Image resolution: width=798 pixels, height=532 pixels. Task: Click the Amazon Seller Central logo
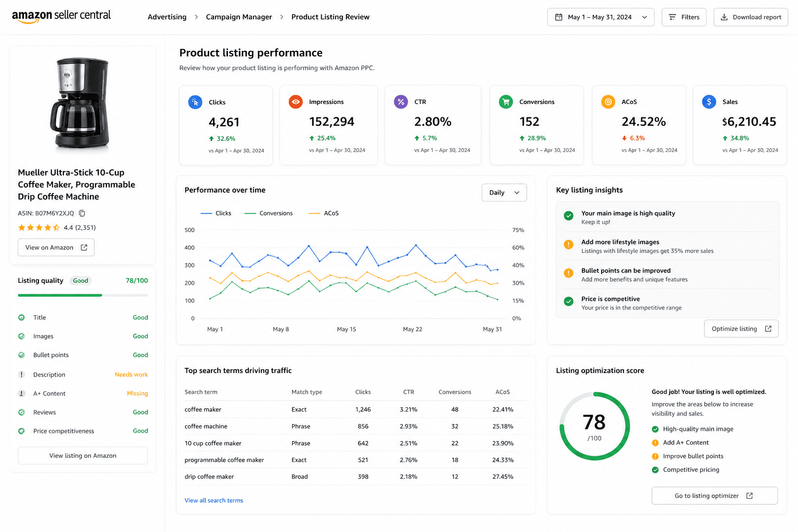(x=61, y=16)
